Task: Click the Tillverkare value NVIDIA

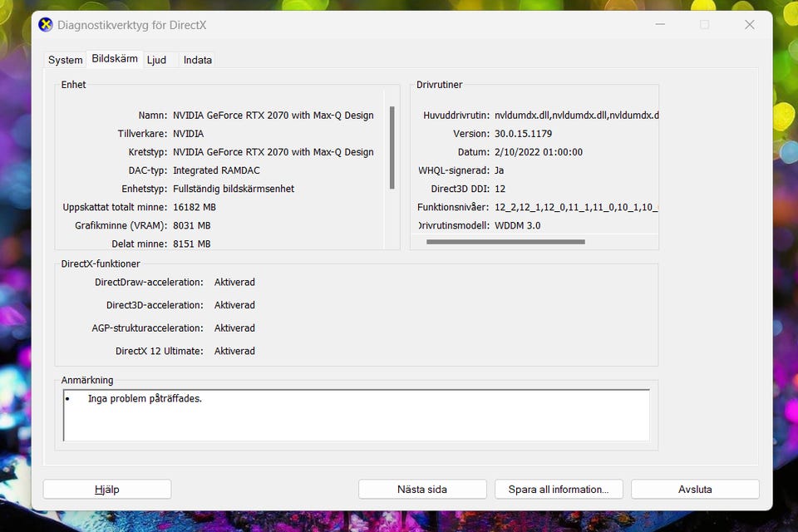Action: pos(189,134)
